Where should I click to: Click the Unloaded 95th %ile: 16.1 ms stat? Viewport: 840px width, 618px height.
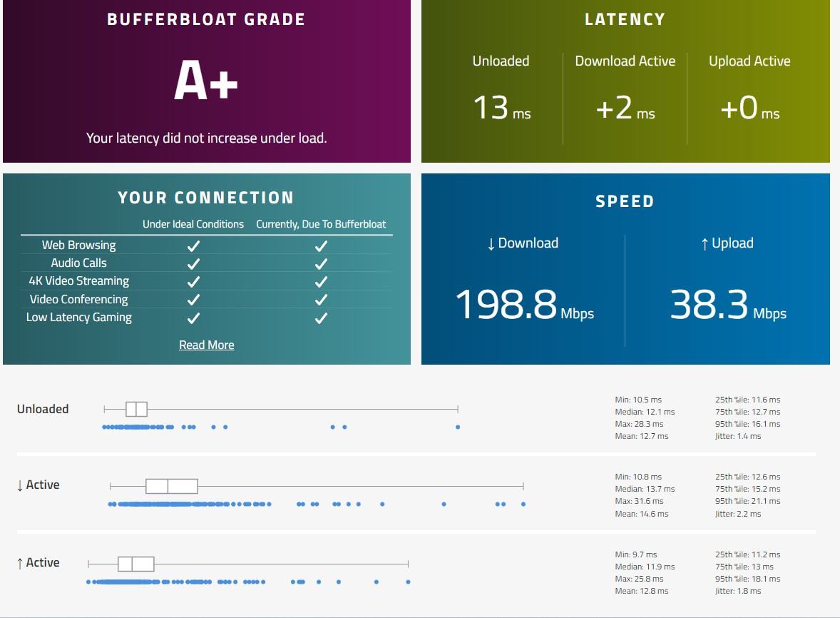748,424
